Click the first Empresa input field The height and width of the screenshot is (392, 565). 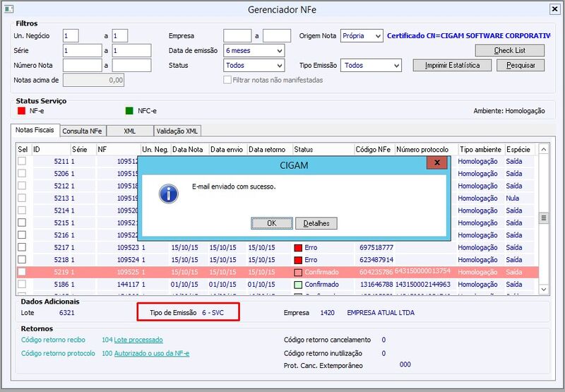[x=237, y=36]
